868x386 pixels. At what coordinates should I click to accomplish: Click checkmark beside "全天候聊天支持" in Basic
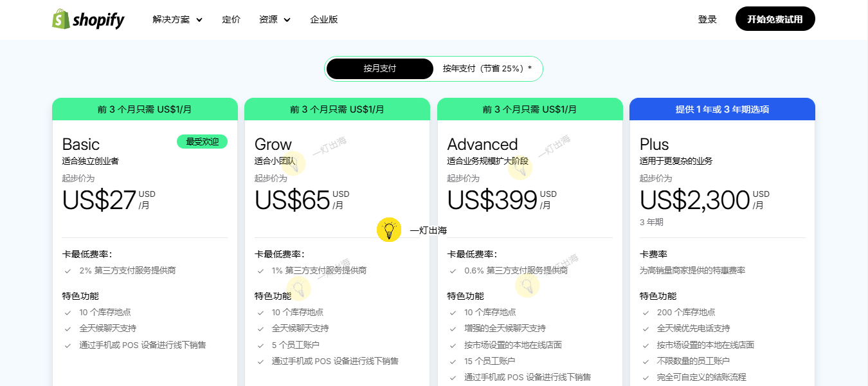[67, 328]
